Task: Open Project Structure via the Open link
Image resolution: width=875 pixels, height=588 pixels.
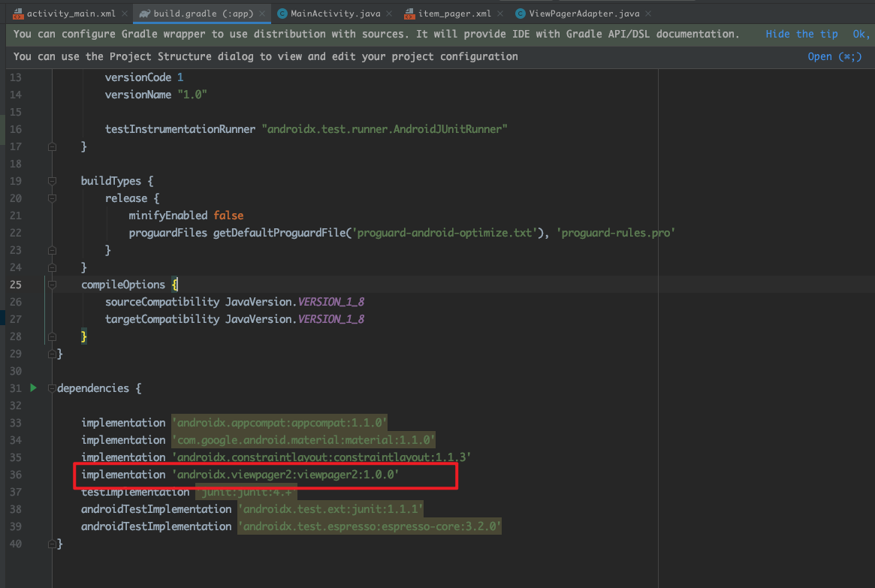Action: pyautogui.click(x=834, y=56)
